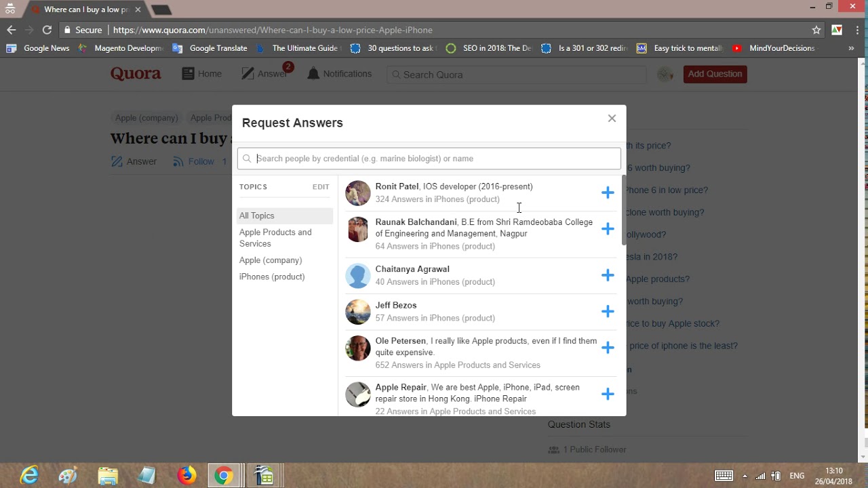Click the Request Answers search field
Image resolution: width=868 pixels, height=488 pixels.
(429, 159)
